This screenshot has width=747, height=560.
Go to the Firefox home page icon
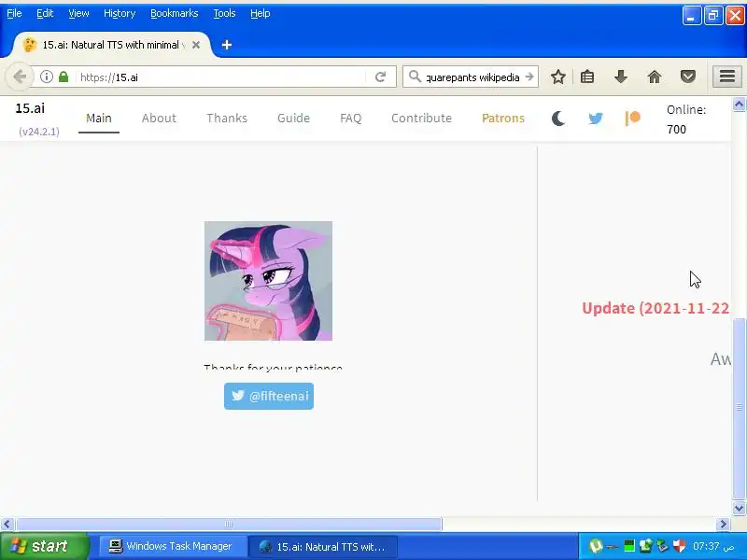(655, 77)
